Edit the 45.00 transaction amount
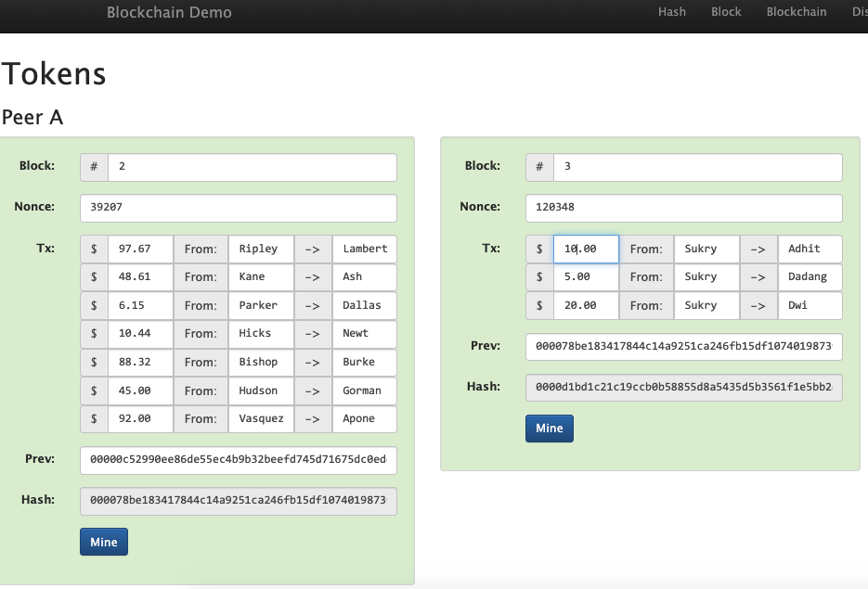868x589 pixels. point(140,391)
